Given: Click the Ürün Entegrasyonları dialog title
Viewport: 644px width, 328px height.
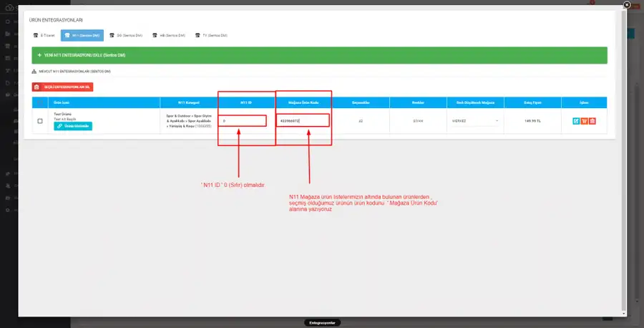Looking at the screenshot, I should (x=56, y=20).
